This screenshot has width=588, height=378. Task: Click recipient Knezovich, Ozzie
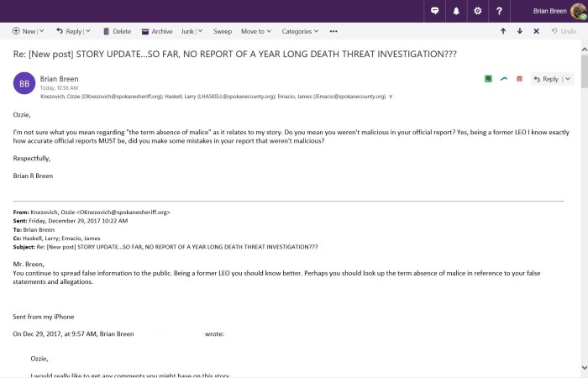coord(102,97)
